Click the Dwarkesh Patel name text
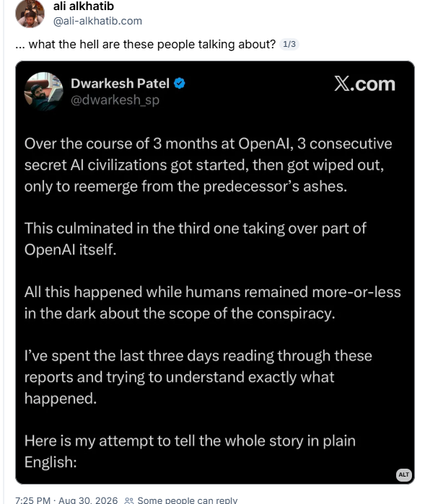This screenshot has height=504, width=425. tap(120, 84)
